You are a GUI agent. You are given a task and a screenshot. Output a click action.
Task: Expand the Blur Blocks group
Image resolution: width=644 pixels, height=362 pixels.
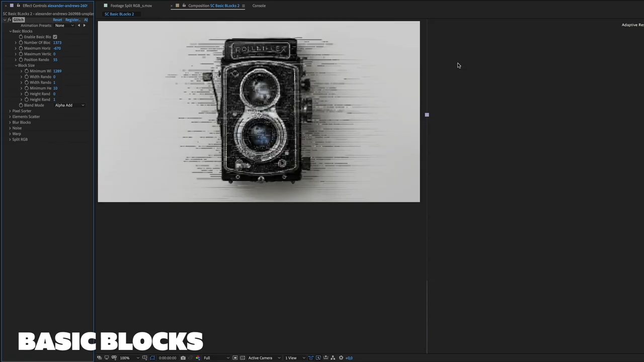tap(10, 122)
